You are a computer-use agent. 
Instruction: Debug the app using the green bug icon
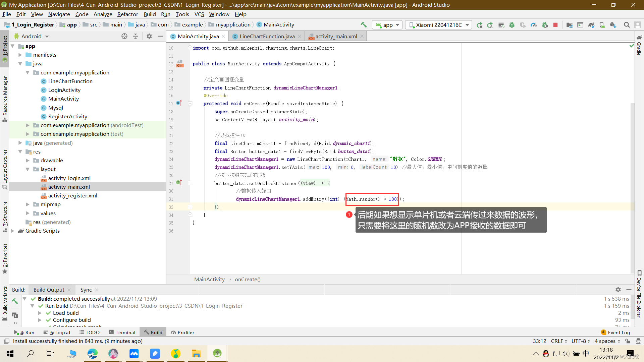(x=512, y=25)
